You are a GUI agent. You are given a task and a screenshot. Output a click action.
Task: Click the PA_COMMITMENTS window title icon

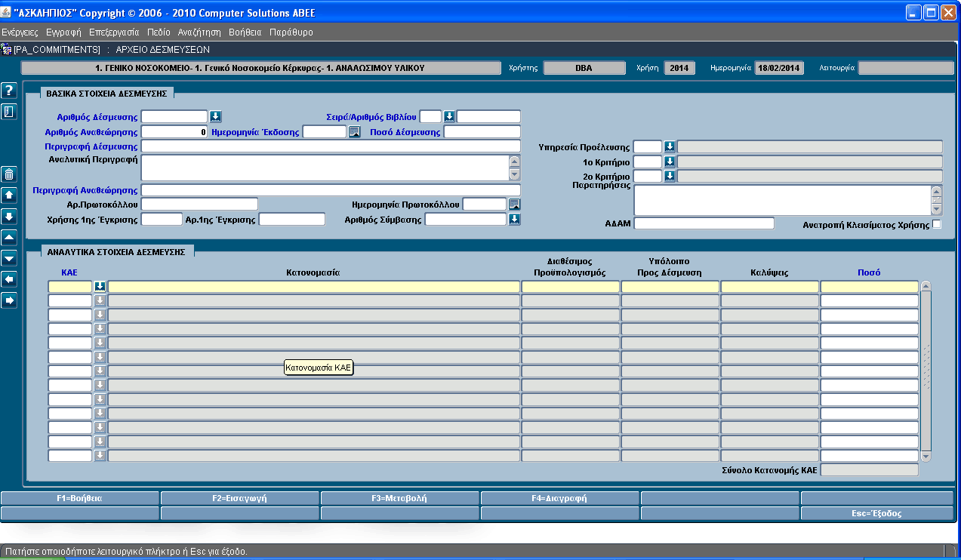coord(8,49)
